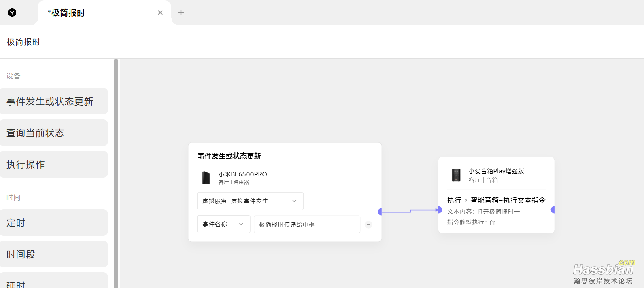Click the sidebar vertical scrollbar
This screenshot has height=288, width=644.
tap(116, 173)
